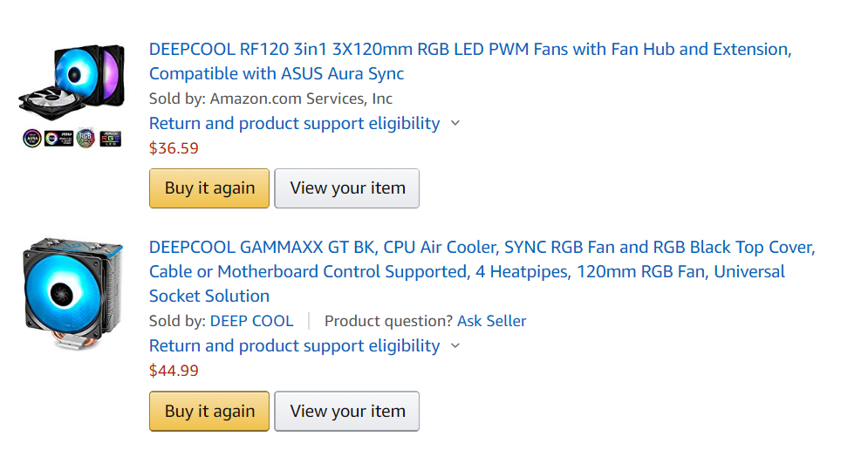Click the Ask Seller link
The width and height of the screenshot is (868, 457).
coord(491,321)
